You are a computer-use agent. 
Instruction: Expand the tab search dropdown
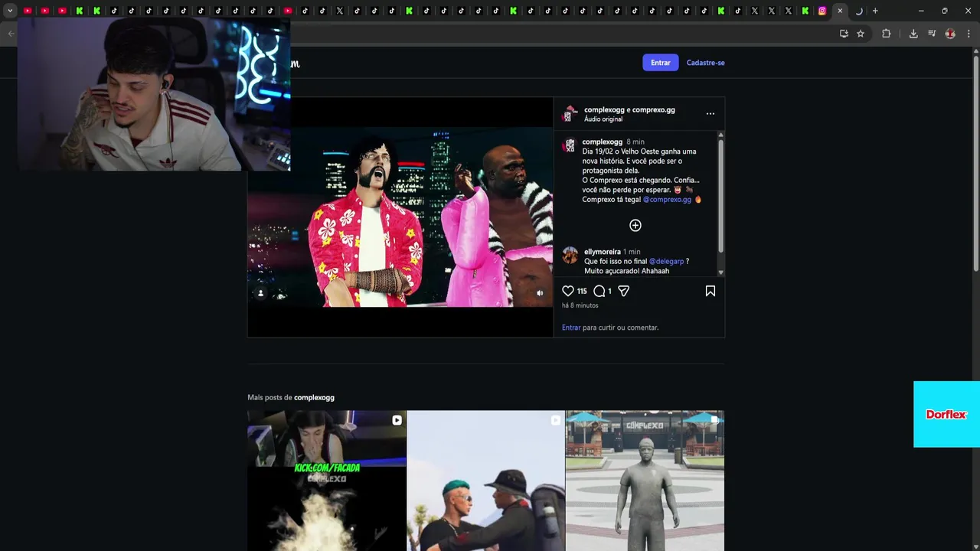point(10,11)
